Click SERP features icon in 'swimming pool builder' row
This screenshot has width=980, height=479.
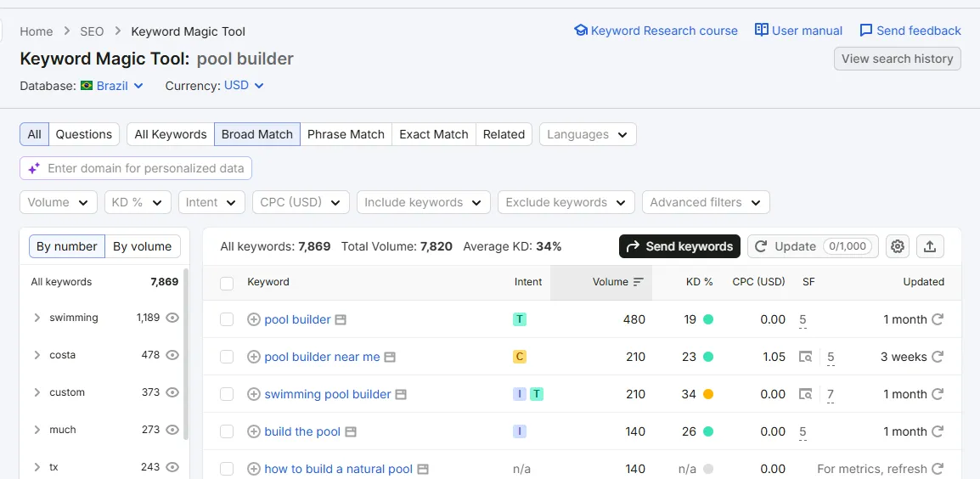pos(806,395)
